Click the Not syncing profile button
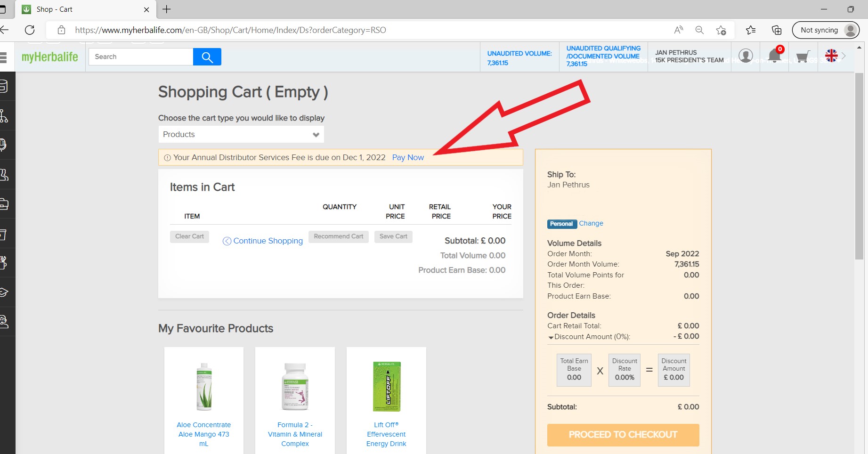The image size is (868, 454). [826, 30]
